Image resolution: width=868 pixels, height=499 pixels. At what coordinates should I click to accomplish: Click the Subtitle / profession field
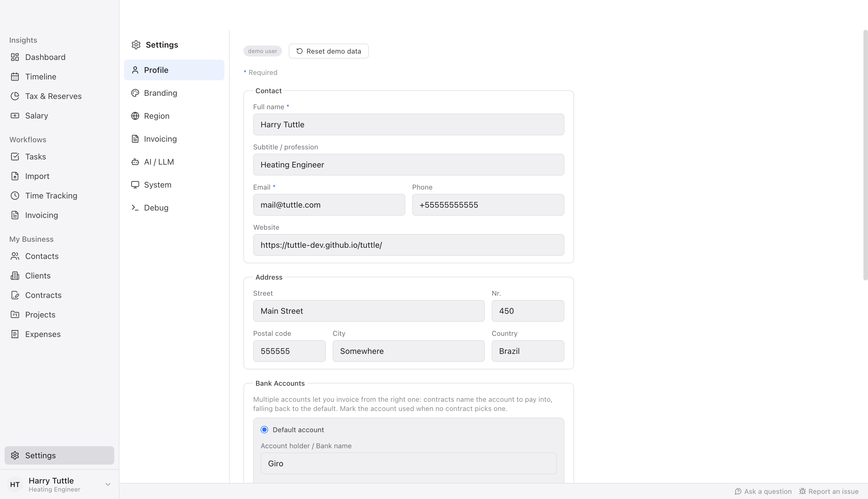point(408,165)
